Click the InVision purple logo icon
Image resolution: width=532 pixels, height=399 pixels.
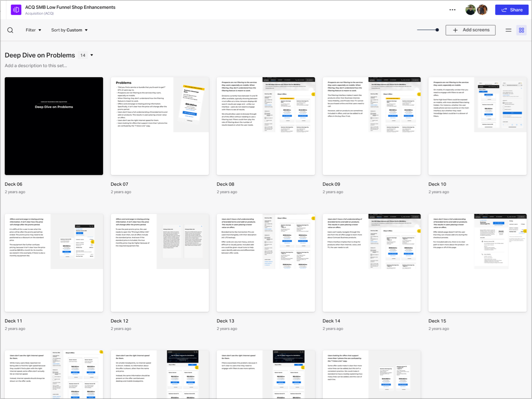pyautogui.click(x=16, y=10)
